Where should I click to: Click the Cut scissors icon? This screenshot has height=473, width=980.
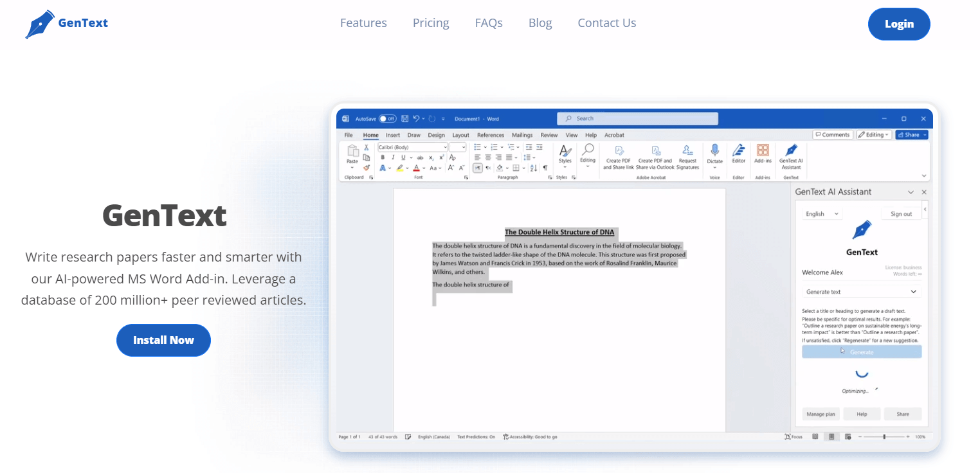tap(367, 147)
